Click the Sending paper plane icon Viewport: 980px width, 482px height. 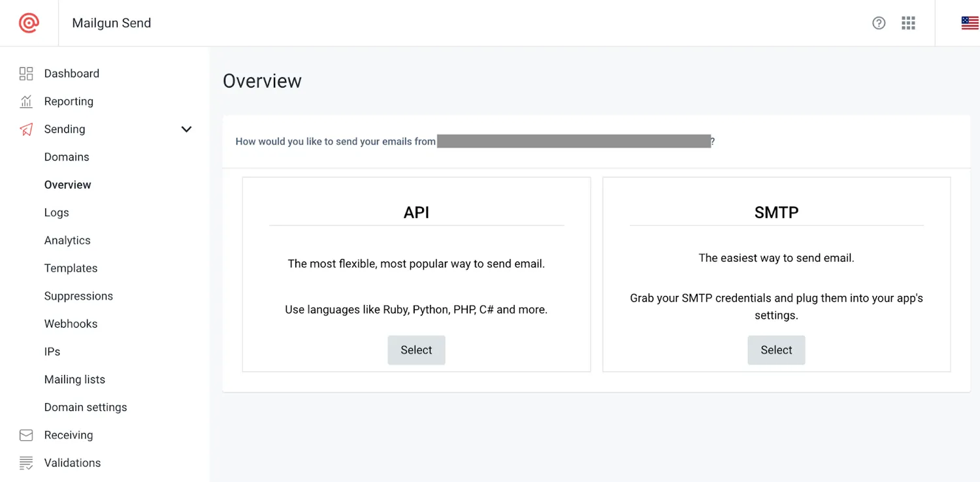click(x=26, y=129)
